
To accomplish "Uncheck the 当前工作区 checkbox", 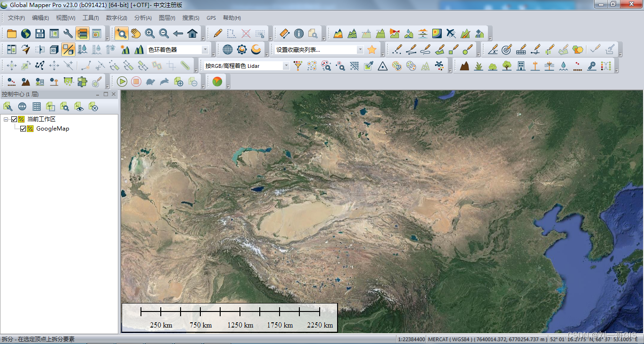I will tap(14, 119).
